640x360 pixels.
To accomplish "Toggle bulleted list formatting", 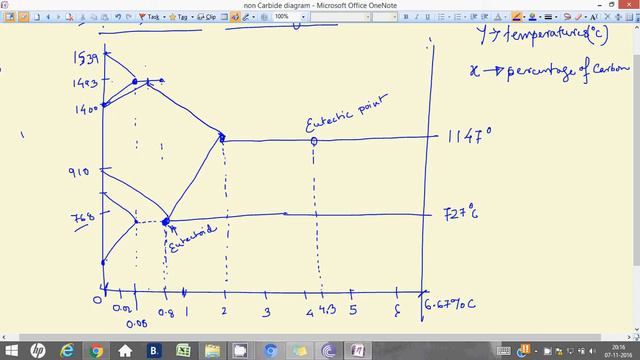I will pos(441,17).
